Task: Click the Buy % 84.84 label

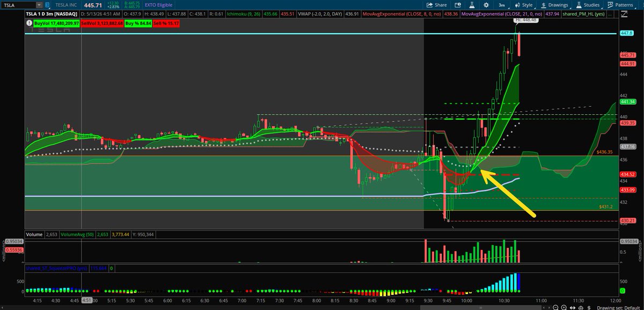Action: coord(138,24)
